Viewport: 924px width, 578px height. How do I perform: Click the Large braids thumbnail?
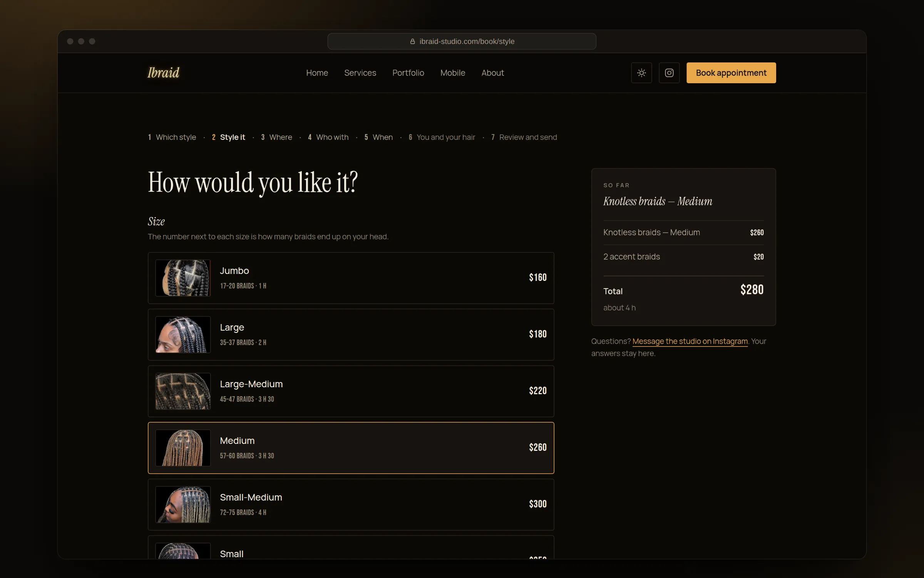tap(183, 334)
